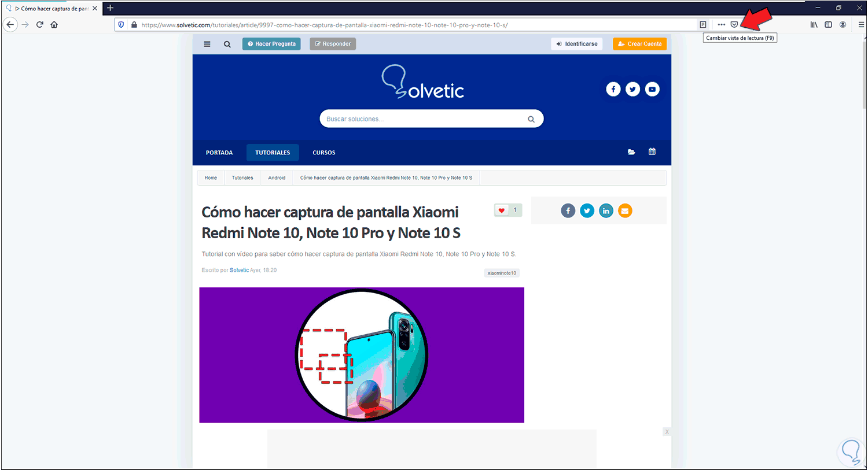Open the Firefox account icon
This screenshot has height=470, width=868.
(x=843, y=25)
